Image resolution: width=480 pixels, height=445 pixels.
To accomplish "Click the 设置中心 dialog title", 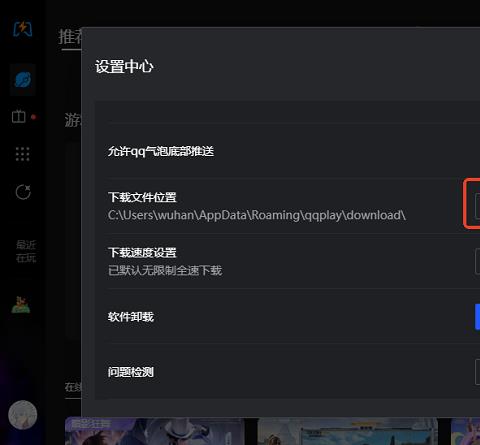I will pyautogui.click(x=124, y=66).
